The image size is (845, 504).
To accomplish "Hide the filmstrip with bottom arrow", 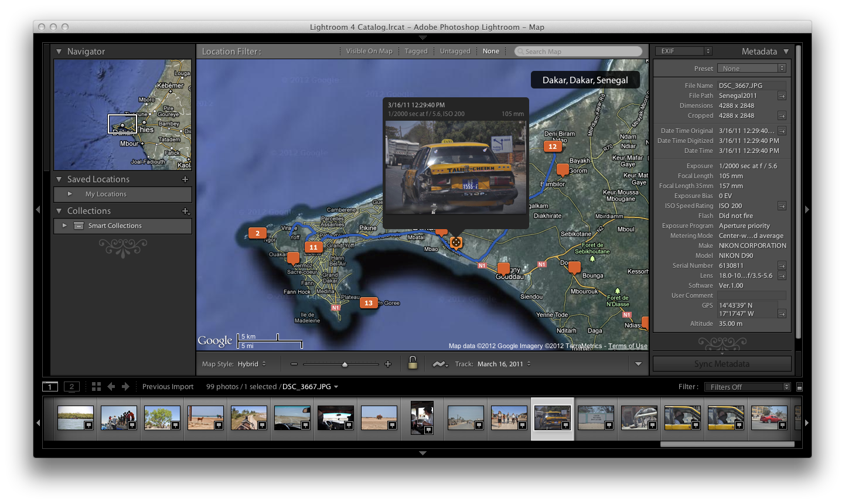I will [x=422, y=453].
